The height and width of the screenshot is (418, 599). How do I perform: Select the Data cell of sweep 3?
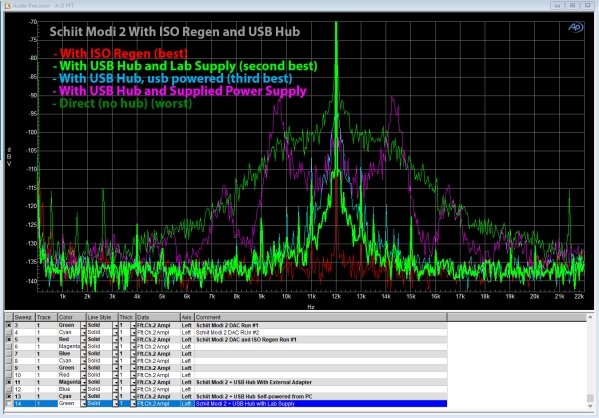(158, 325)
